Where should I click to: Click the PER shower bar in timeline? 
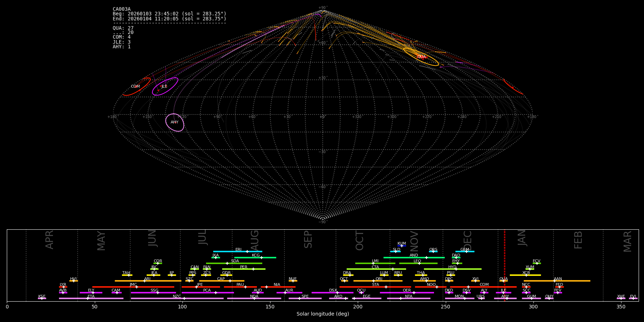[x=244, y=269]
